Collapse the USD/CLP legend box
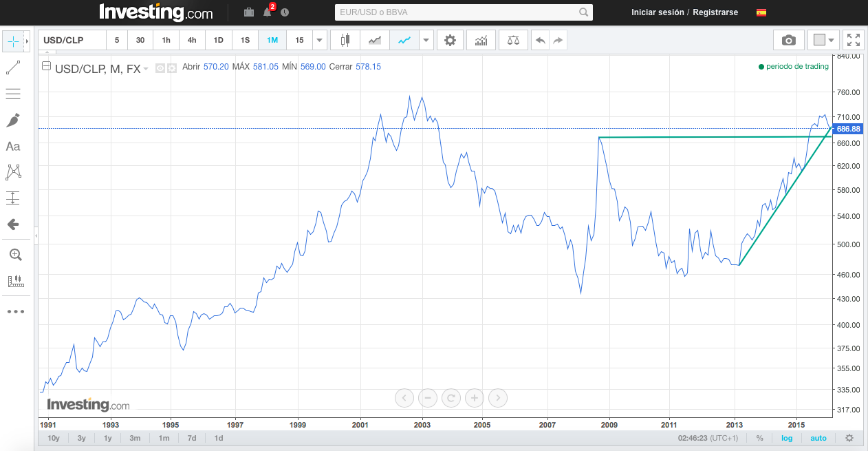The width and height of the screenshot is (868, 451). tap(46, 67)
